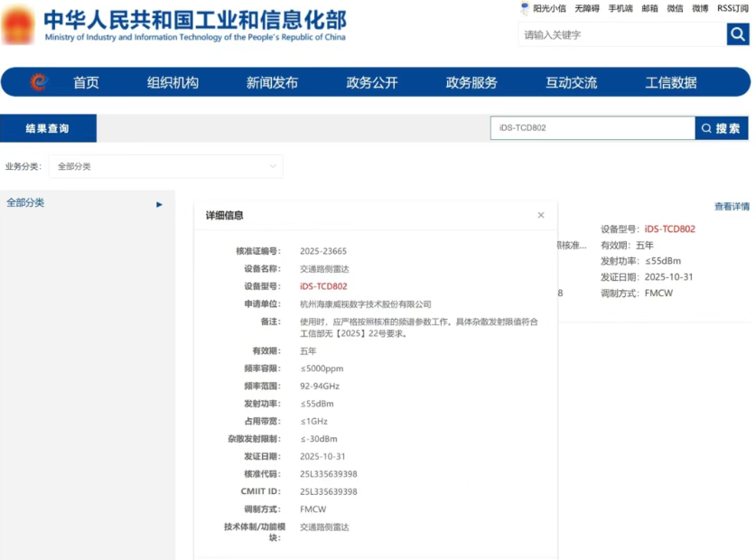Click the magnifier icon beside the keyword field
Viewport: 756px width, 560px height.
[x=738, y=35]
